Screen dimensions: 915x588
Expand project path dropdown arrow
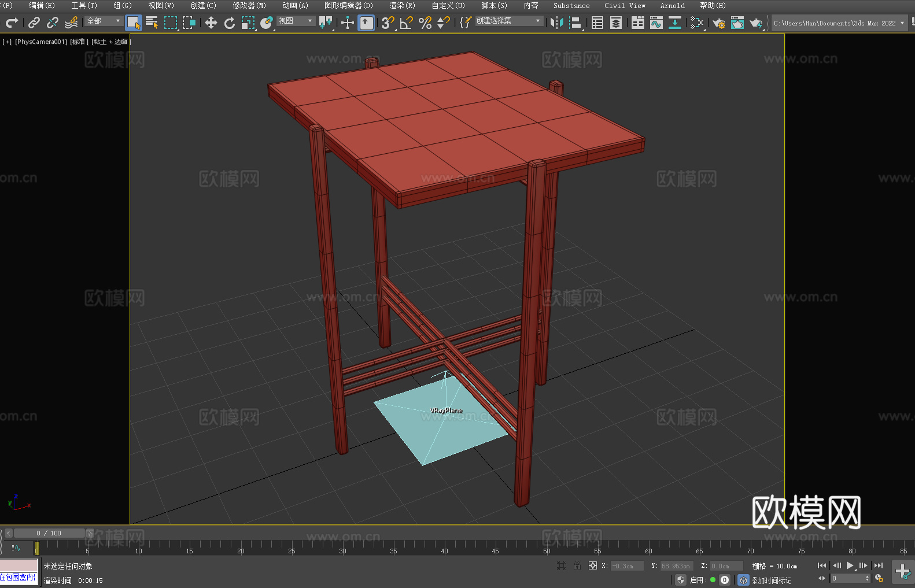(x=902, y=23)
